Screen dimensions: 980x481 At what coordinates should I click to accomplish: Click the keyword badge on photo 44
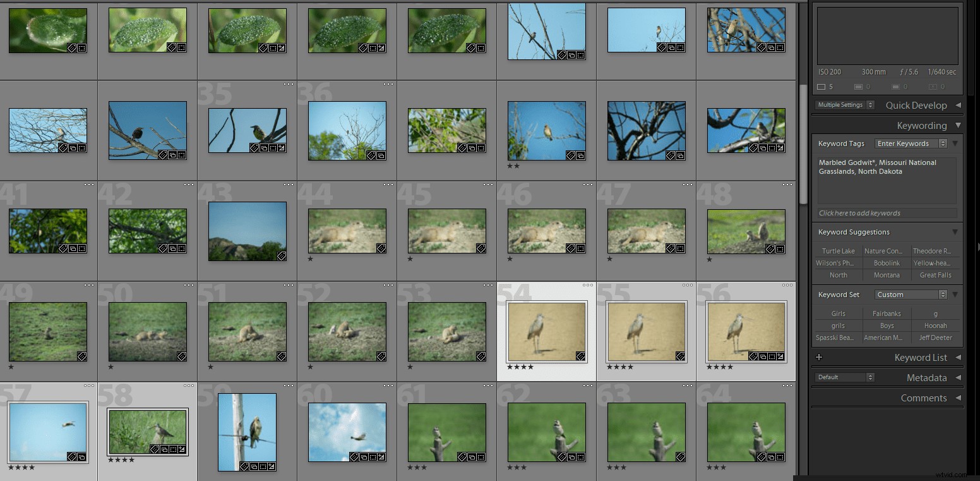coord(382,248)
